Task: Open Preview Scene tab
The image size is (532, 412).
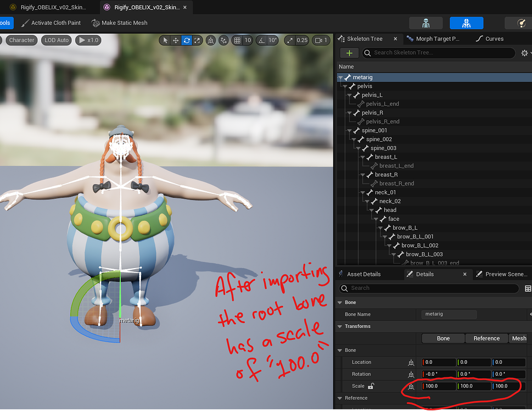Action: click(x=502, y=274)
